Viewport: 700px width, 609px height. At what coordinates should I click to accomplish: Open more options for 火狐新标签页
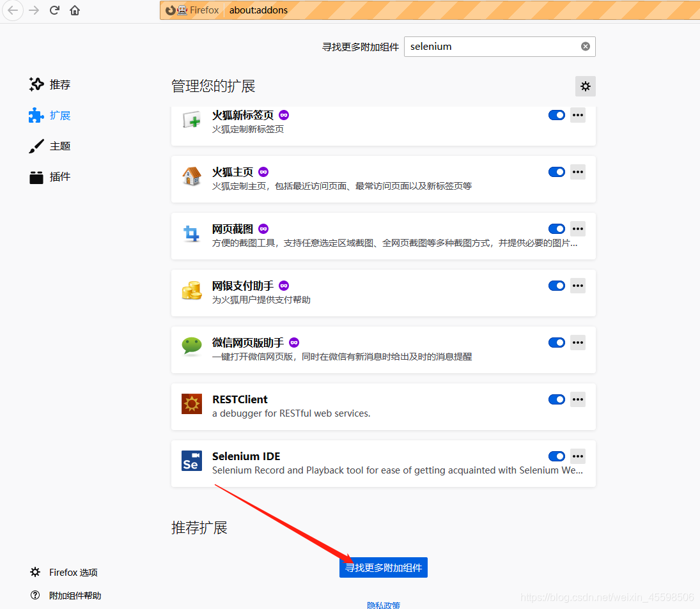(x=578, y=115)
